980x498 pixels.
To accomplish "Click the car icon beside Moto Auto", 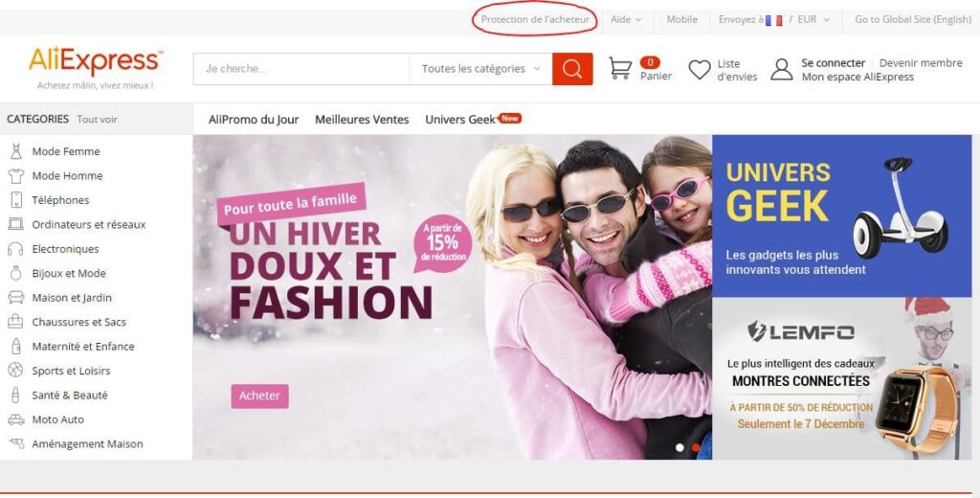I will click(x=15, y=419).
